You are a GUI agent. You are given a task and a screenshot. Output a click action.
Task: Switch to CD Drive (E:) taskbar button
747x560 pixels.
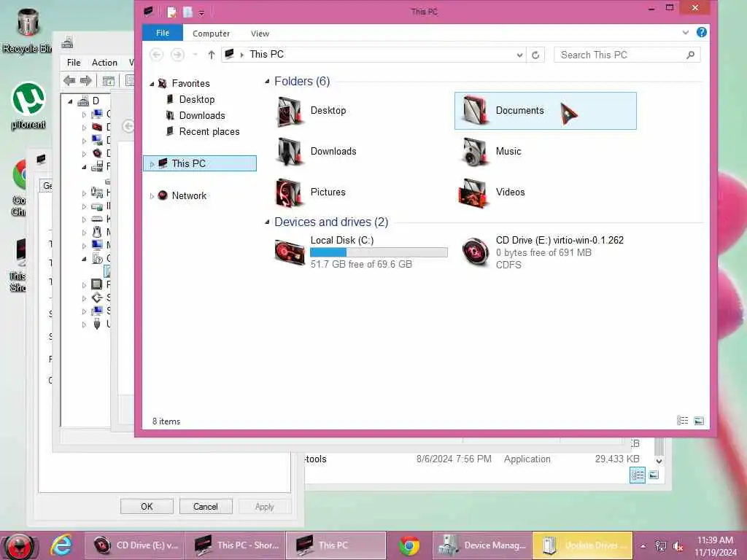pos(135,545)
